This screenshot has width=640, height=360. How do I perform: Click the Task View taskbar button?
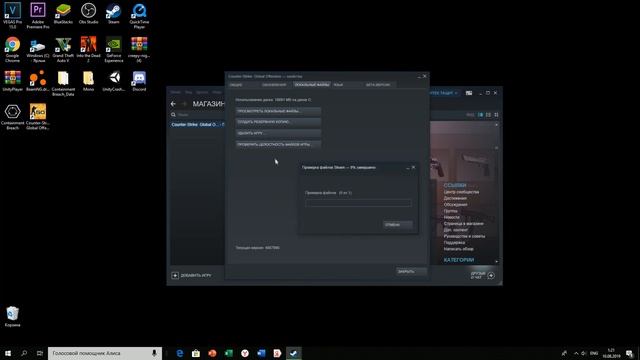tap(40, 353)
